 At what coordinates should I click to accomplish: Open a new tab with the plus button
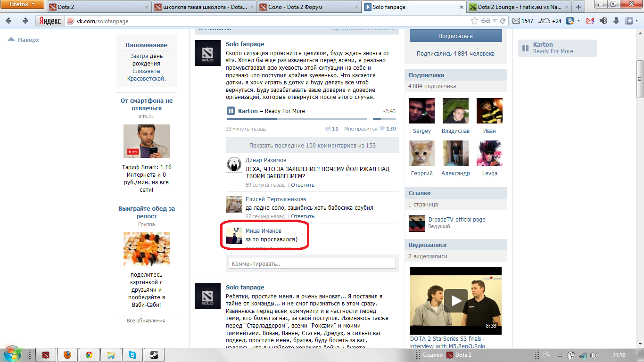578,7
